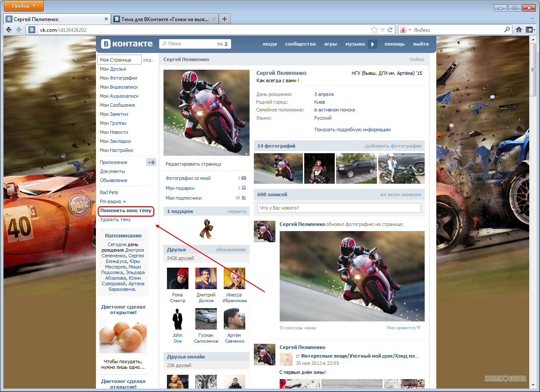The width and height of the screenshot is (540, 392).
Task: Open Fm-радио + in sidebar
Action: pyautogui.click(x=113, y=201)
